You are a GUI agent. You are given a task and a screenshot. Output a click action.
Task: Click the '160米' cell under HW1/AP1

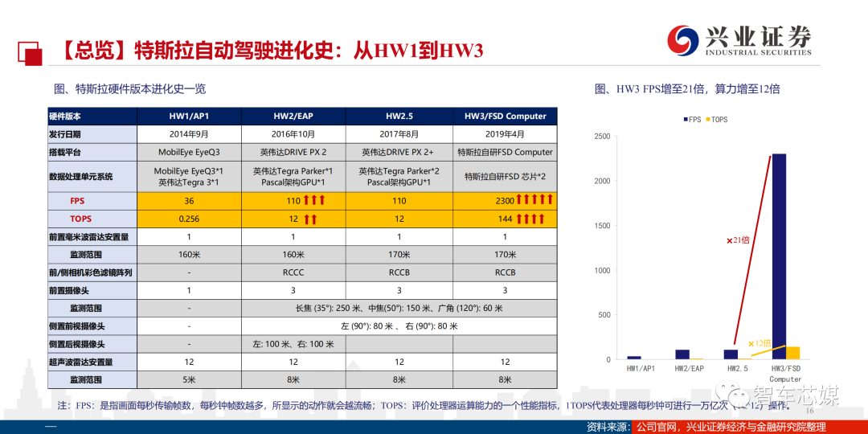point(189,255)
